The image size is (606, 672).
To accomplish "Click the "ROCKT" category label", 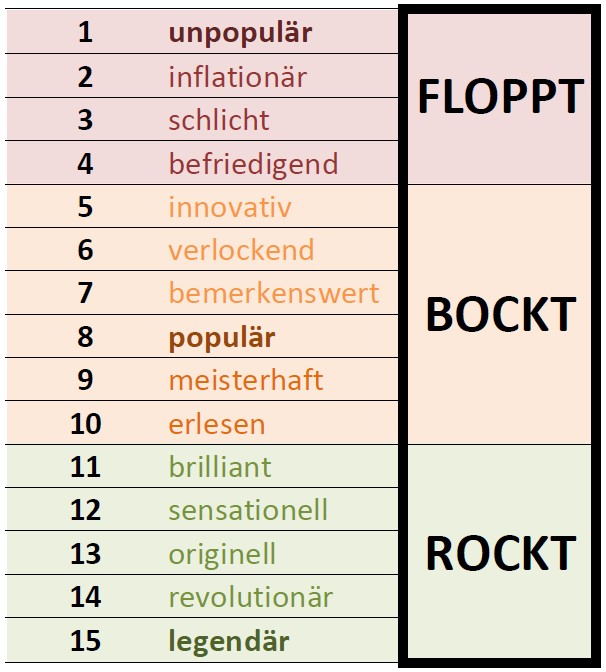I will coord(501,554).
